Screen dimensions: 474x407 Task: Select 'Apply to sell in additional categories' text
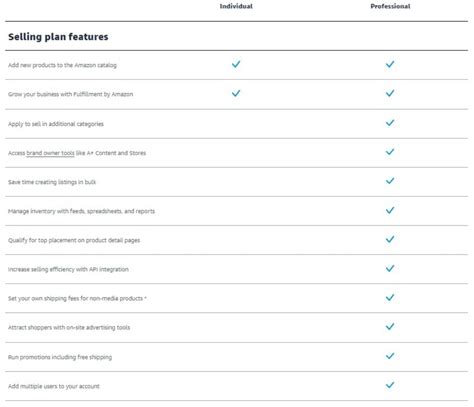click(56, 124)
